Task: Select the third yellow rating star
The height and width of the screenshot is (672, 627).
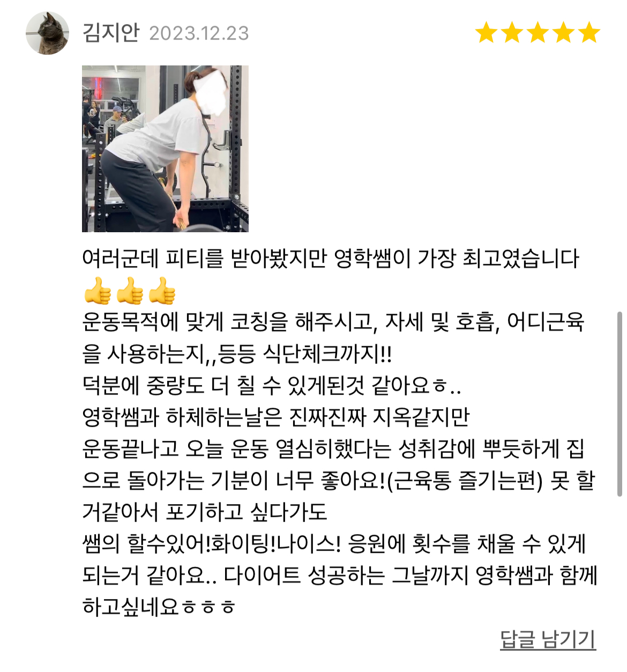Action: point(538,33)
